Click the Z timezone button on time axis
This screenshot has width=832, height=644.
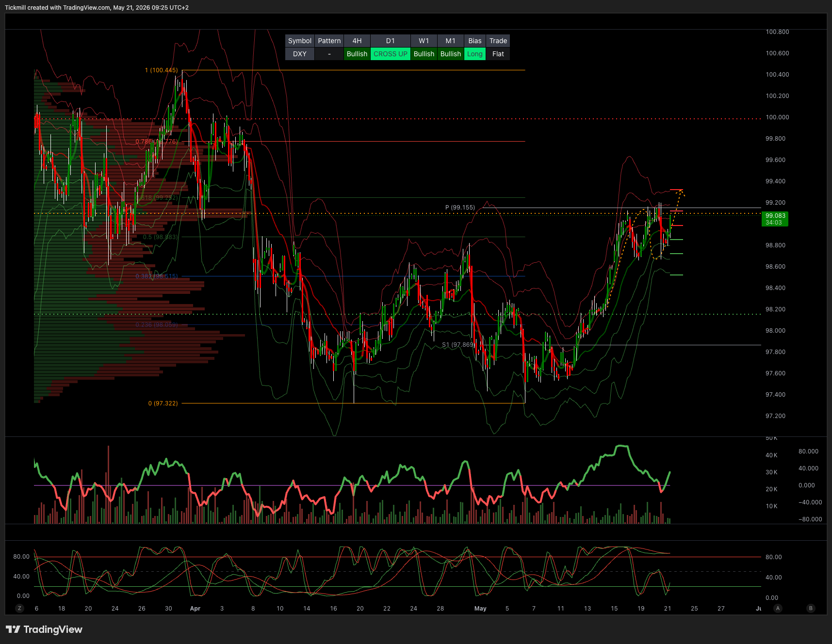pos(19,608)
